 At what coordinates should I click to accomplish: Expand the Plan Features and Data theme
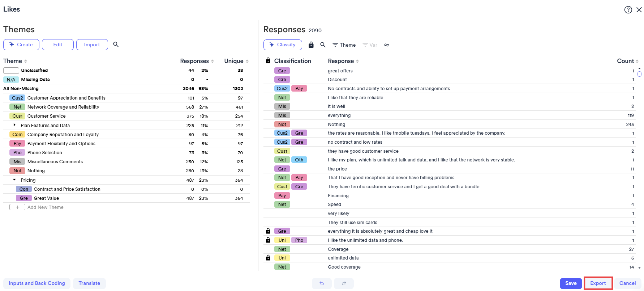(14, 125)
